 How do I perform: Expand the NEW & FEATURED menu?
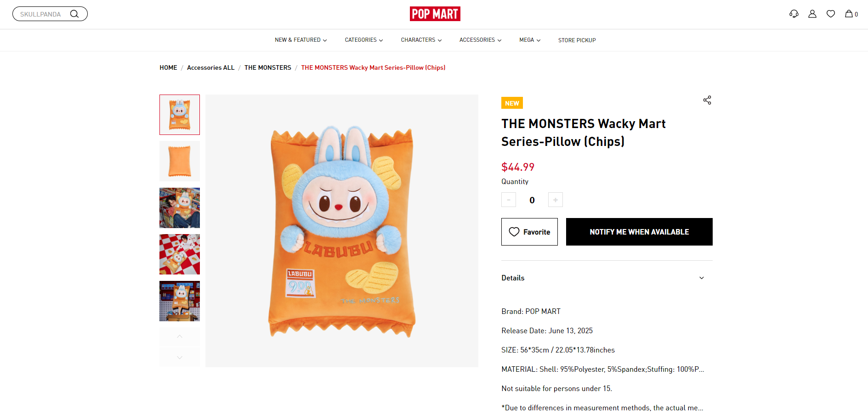pos(301,40)
